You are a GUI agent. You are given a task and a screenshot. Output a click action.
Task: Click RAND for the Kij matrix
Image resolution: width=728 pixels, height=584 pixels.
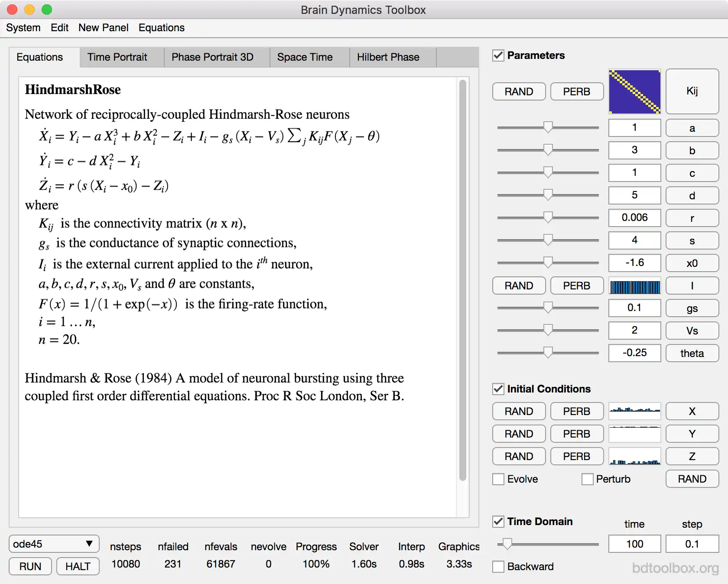(519, 91)
